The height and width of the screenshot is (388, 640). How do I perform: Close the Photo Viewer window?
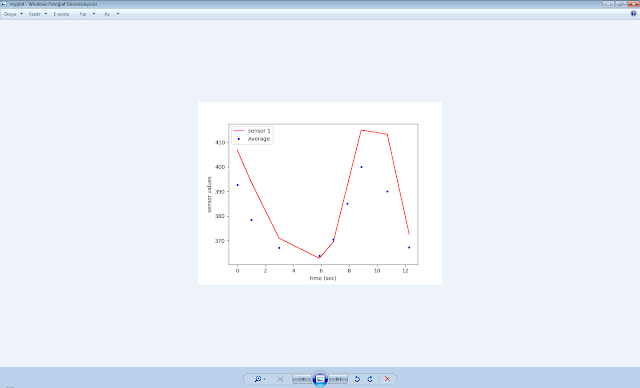(x=633, y=4)
